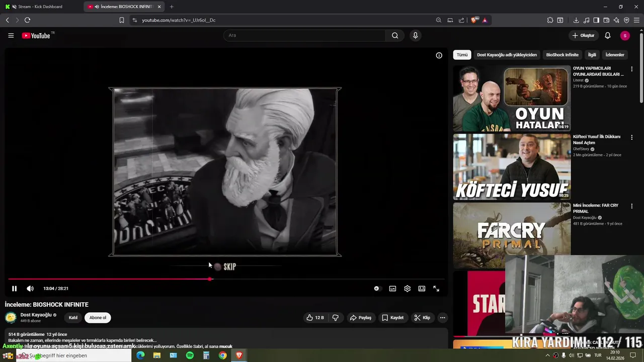Open the account avatar menu
The image size is (644, 362).
625,36
